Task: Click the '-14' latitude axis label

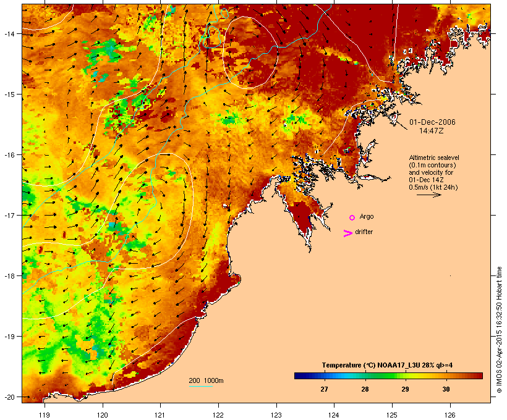Action: coord(9,33)
